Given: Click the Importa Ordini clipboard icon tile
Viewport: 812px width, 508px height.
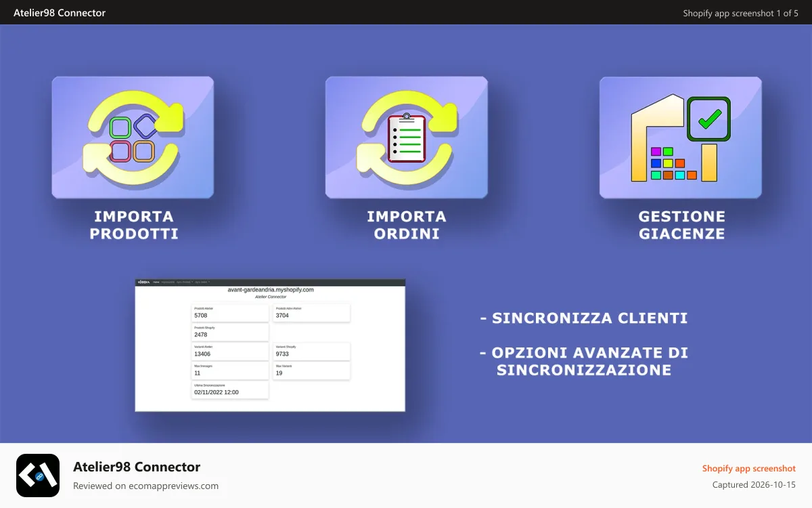Looking at the screenshot, I should (406, 137).
